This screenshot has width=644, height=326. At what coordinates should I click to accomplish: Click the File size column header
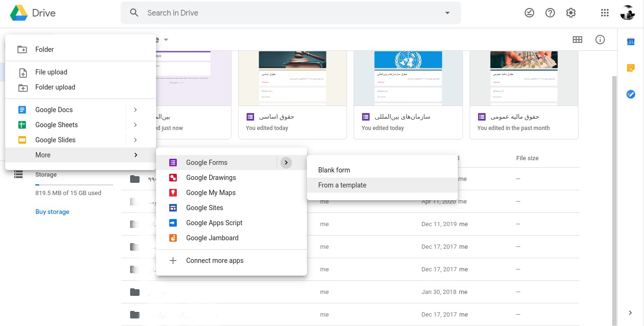point(527,158)
